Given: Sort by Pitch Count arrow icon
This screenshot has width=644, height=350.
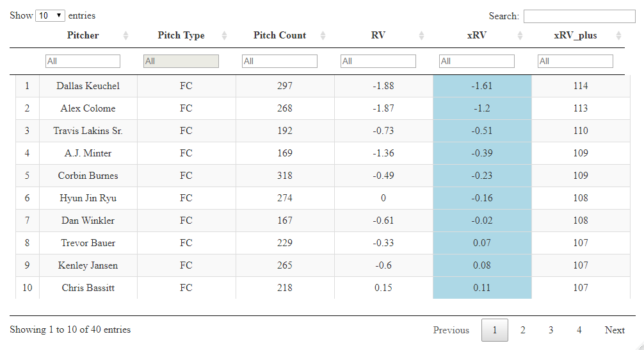Looking at the screenshot, I should [x=323, y=36].
